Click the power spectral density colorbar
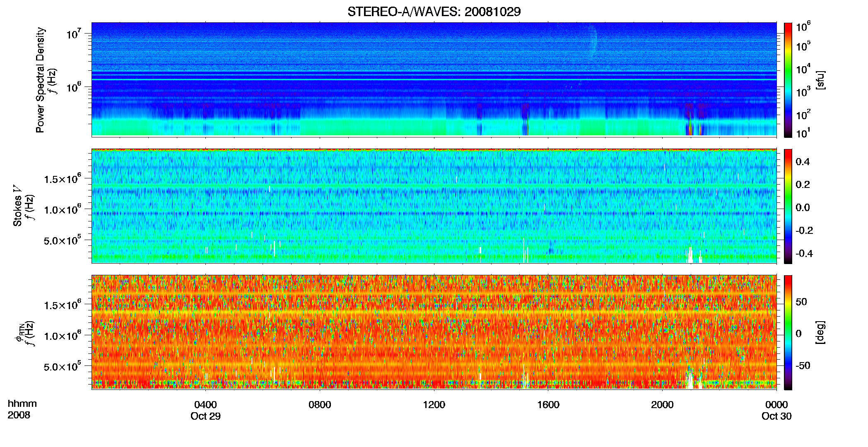The image size is (868, 447). pos(788,80)
